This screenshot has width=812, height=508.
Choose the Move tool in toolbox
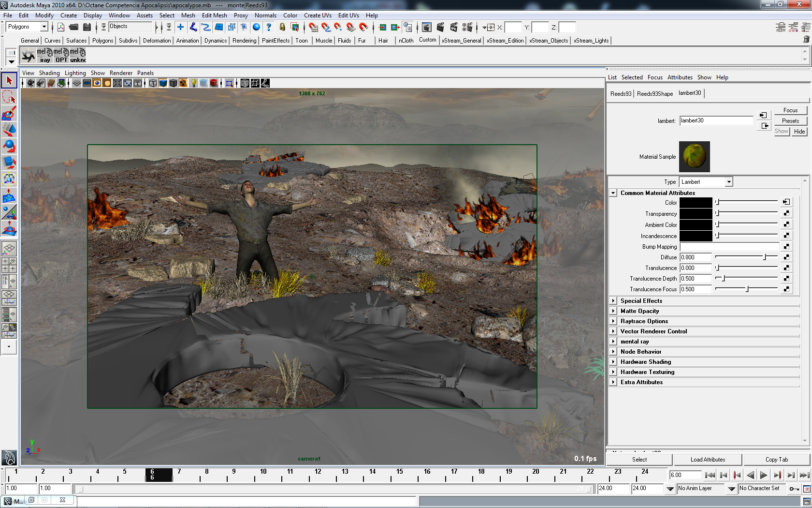[9, 130]
